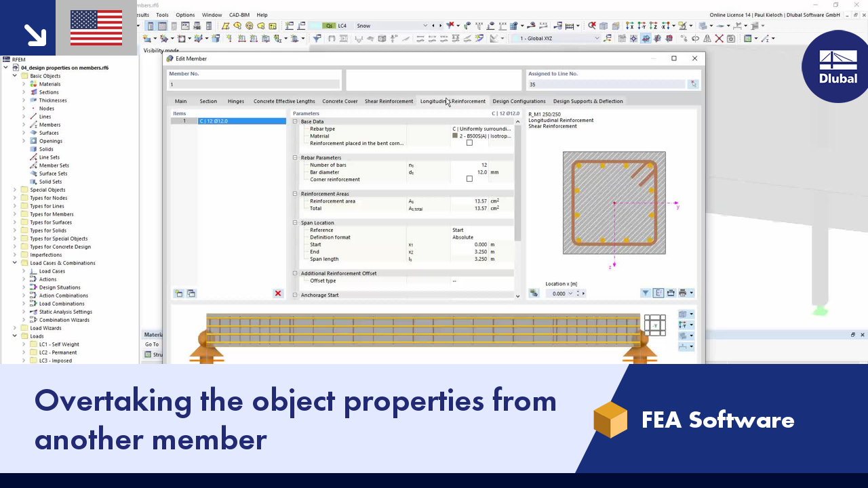This screenshot has height=488, width=868.
Task: Click the pick line icon beside Assigned to Line No.
Action: pyautogui.click(x=693, y=84)
